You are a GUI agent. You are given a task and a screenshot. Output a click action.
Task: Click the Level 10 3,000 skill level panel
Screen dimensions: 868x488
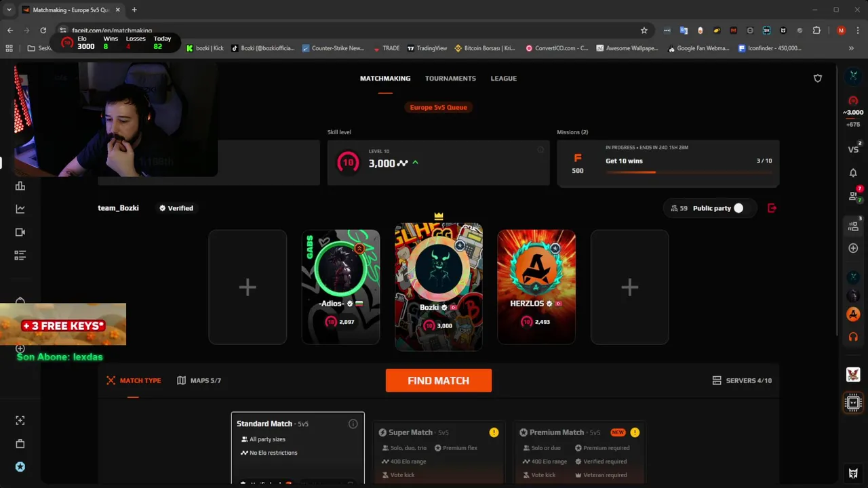[x=438, y=163]
